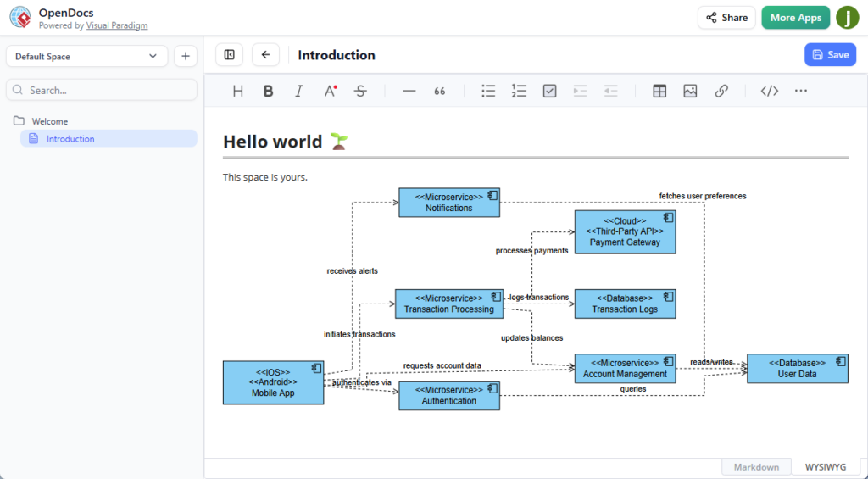Toggle bold formatting

[269, 92]
